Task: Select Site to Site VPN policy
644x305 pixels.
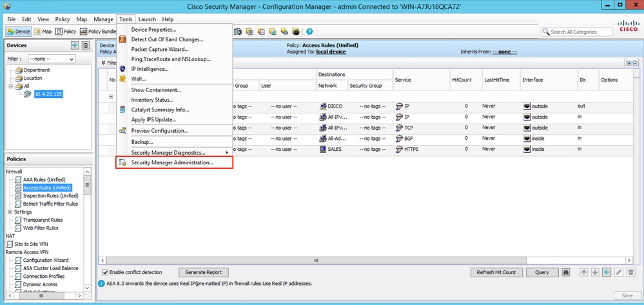Action: 31,244
